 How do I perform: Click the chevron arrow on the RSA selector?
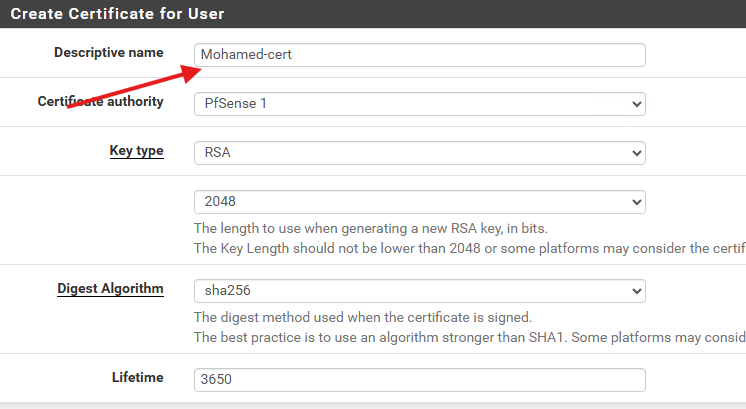click(x=636, y=153)
